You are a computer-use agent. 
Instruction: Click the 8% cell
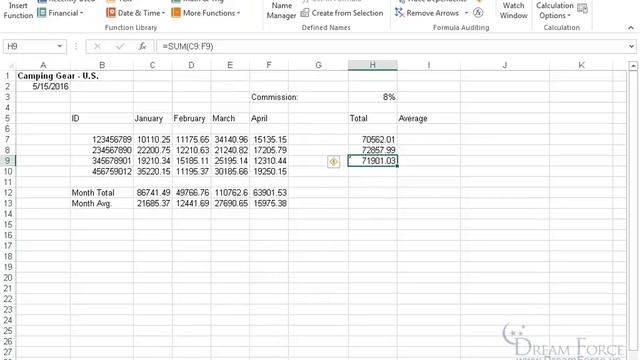pos(372,97)
